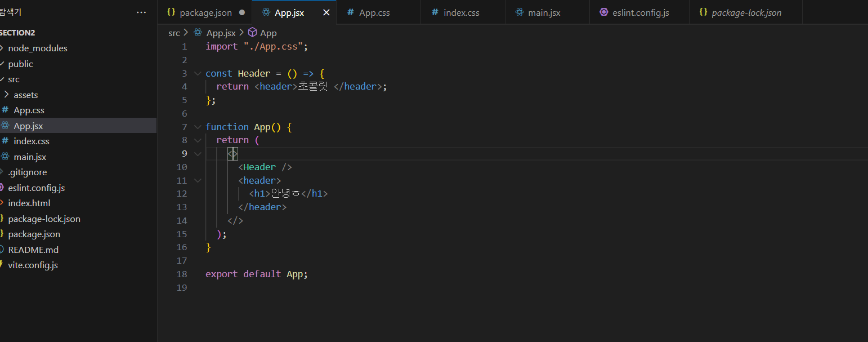This screenshot has width=868, height=342.
Task: Open Explorer panel more actions ellipsis
Action: pos(141,12)
